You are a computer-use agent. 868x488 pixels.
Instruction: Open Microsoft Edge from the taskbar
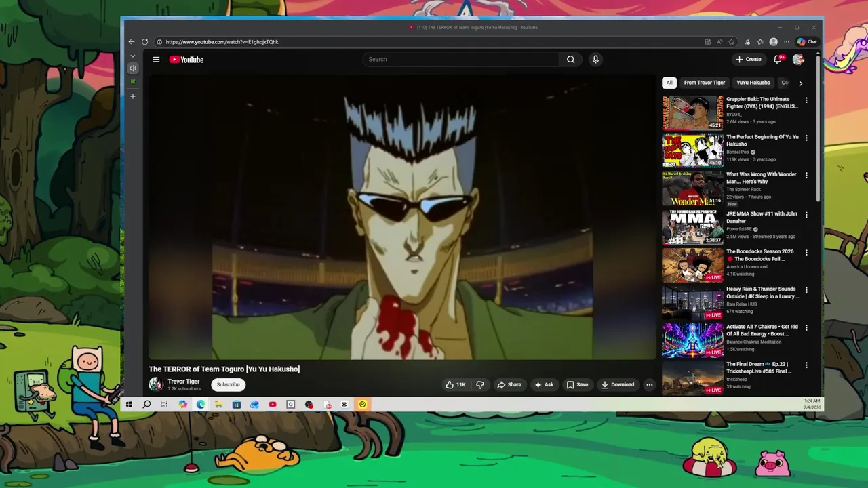(x=201, y=405)
